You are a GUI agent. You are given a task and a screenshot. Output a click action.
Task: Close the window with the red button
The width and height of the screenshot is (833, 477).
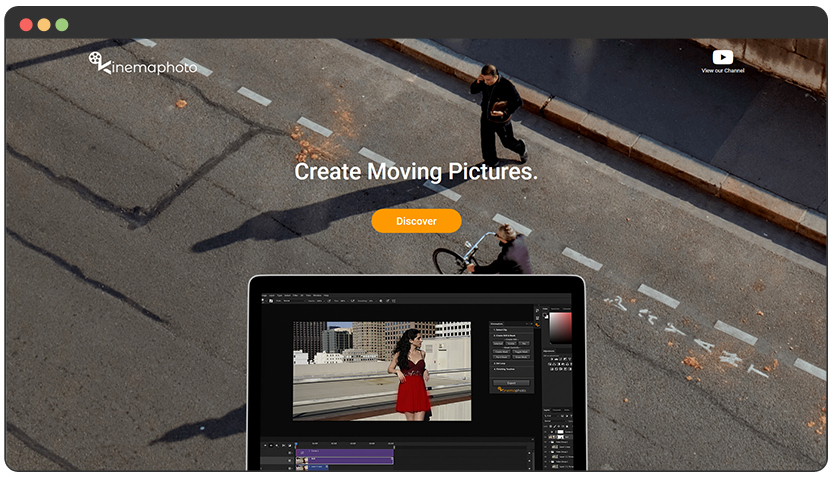coord(26,24)
